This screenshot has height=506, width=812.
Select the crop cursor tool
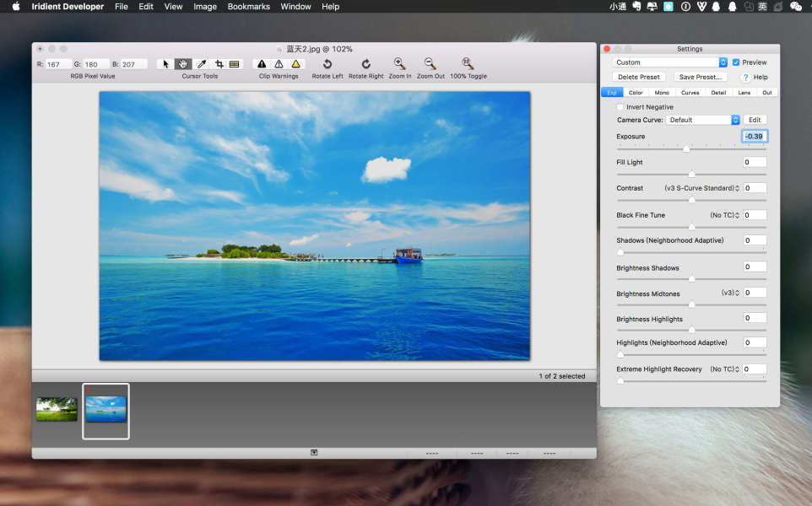pos(219,64)
